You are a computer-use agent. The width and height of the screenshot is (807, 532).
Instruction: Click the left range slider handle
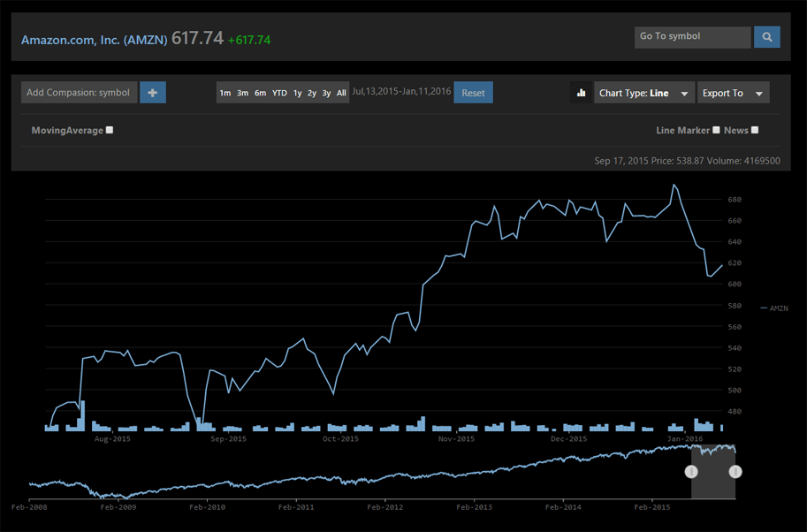[691, 472]
